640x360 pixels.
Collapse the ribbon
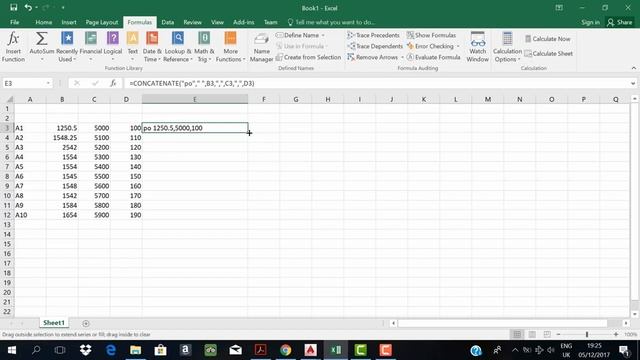coord(633,68)
